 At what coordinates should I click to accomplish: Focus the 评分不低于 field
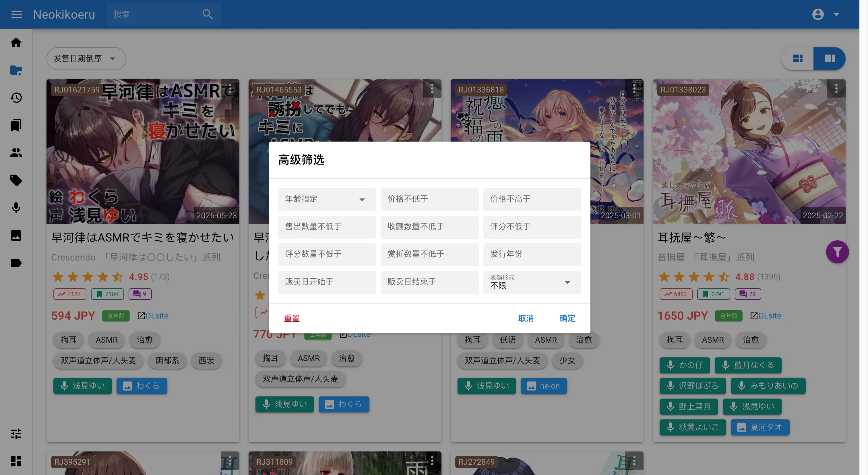(x=532, y=227)
